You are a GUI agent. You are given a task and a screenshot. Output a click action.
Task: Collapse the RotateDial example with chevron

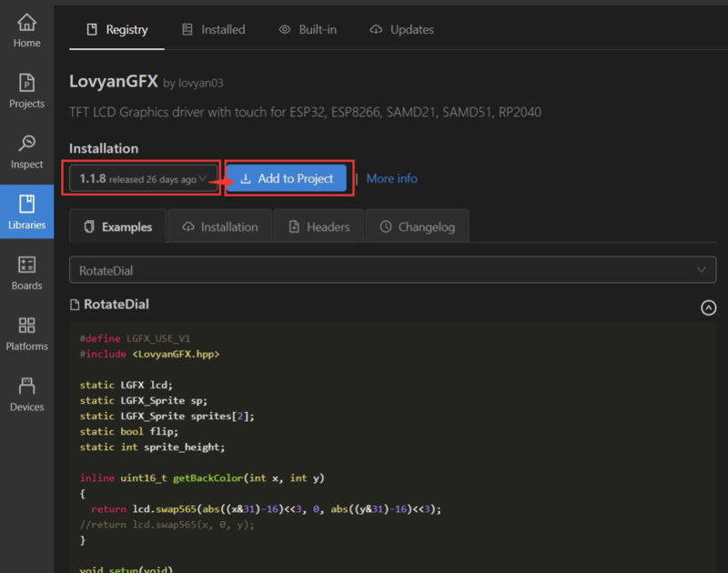708,307
